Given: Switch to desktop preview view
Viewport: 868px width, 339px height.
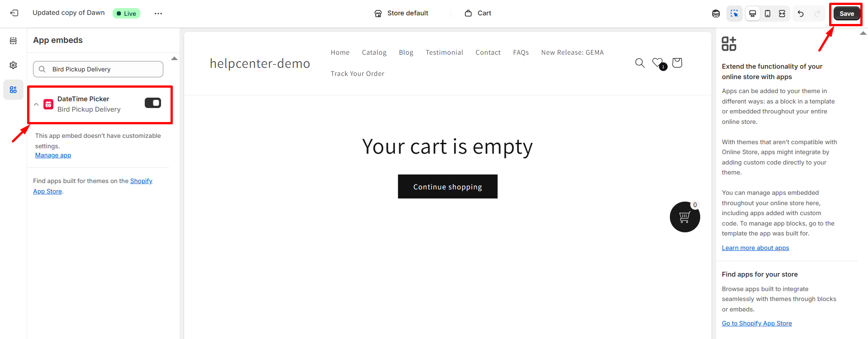Looking at the screenshot, I should click(x=753, y=14).
